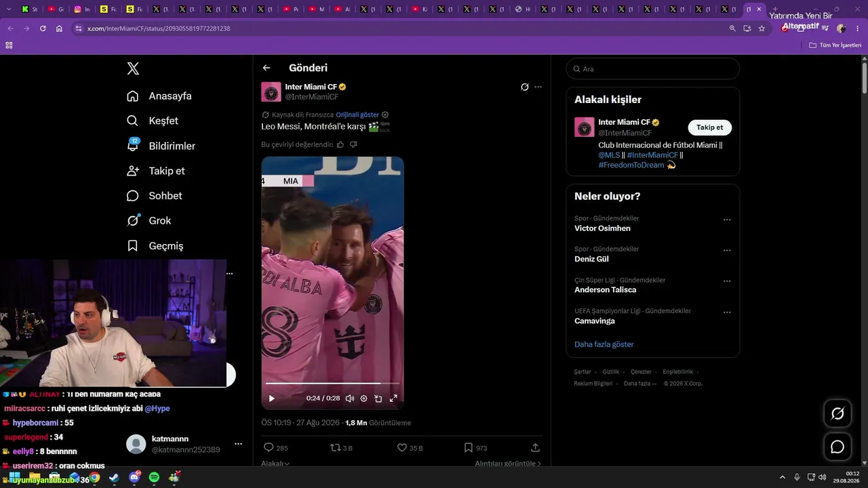Expand the video to fullscreen
The image size is (868, 488).
tap(393, 399)
